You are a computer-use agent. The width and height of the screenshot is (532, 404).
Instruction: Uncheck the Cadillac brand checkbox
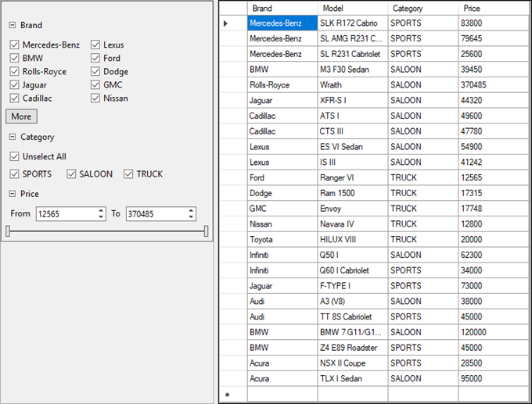[x=14, y=98]
